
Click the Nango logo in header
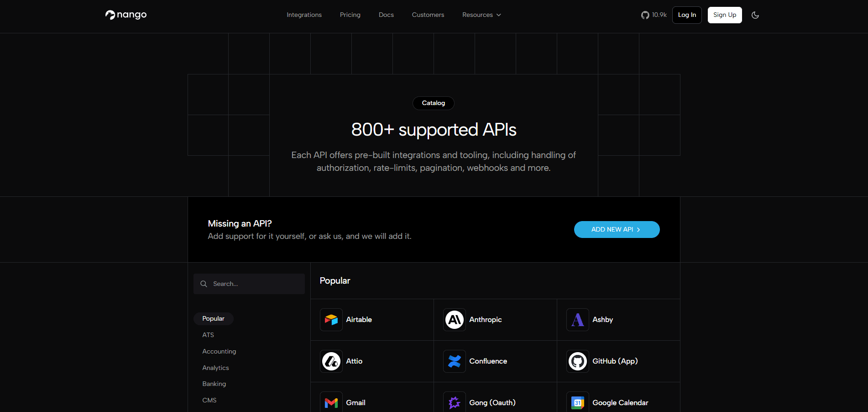click(126, 15)
